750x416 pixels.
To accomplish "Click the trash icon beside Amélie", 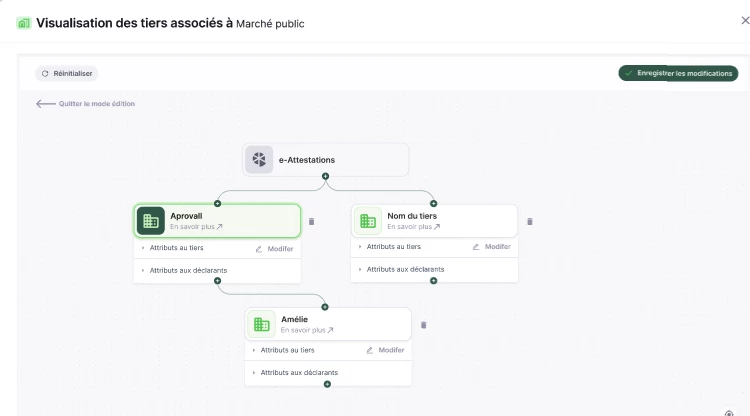I will [x=423, y=324].
